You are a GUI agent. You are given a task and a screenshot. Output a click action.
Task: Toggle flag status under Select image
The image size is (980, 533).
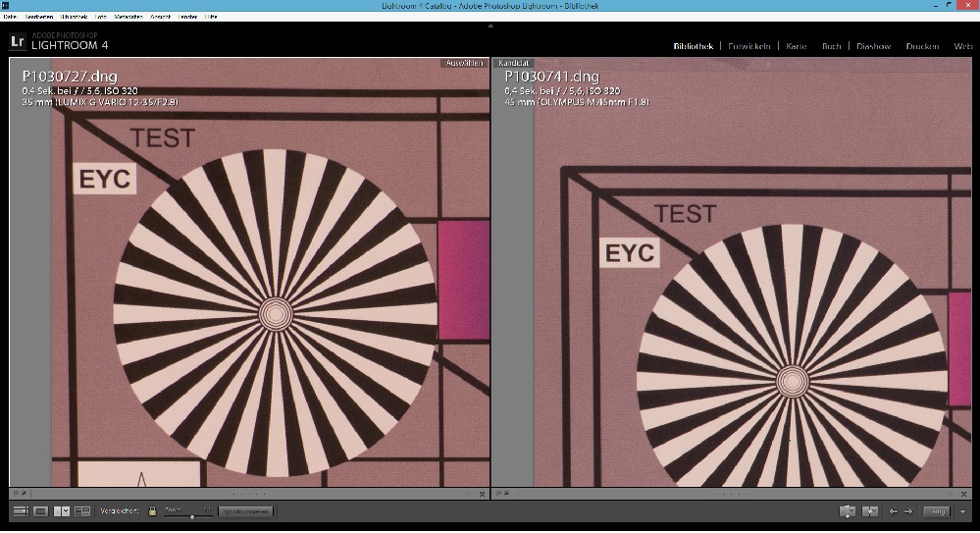(17, 494)
